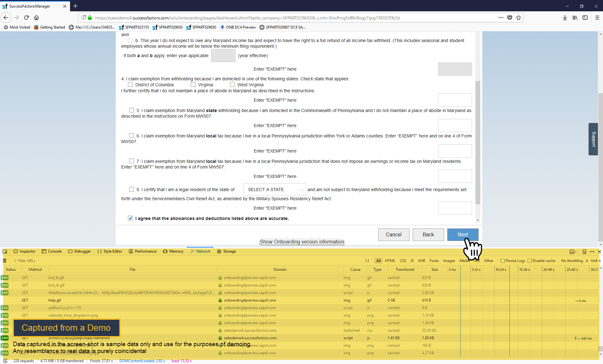Click the form's vertical scrollbar thumb
Image resolution: width=603 pixels, height=364 pixels.
click(478, 143)
